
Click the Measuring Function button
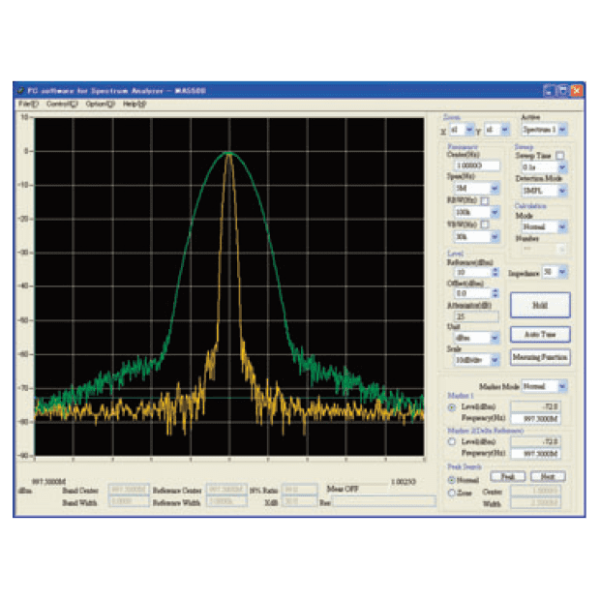(x=540, y=357)
